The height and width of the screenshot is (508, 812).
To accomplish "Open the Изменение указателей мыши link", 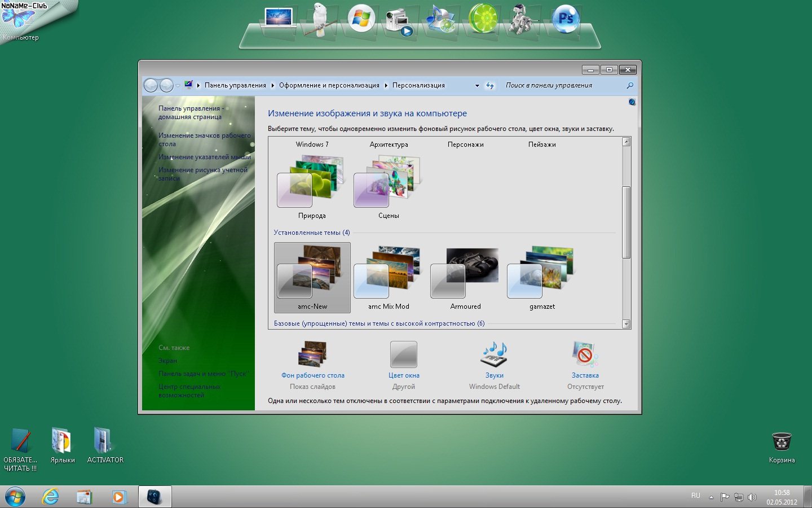I will (204, 157).
